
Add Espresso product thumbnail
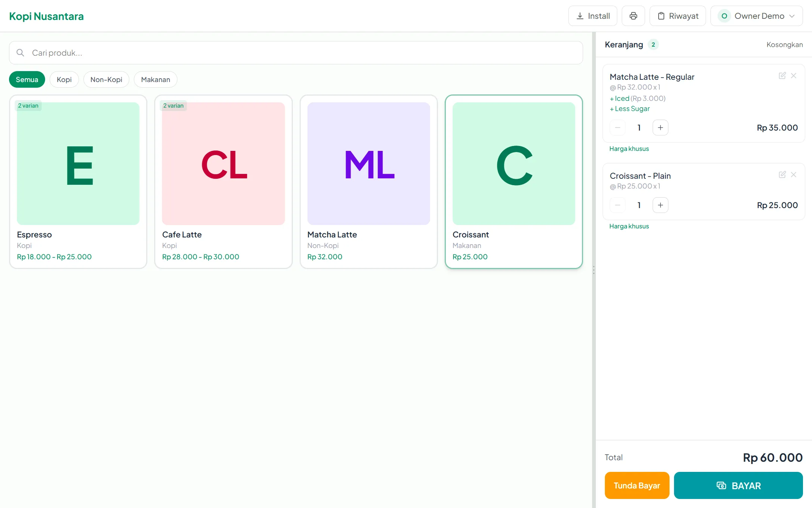(78, 164)
